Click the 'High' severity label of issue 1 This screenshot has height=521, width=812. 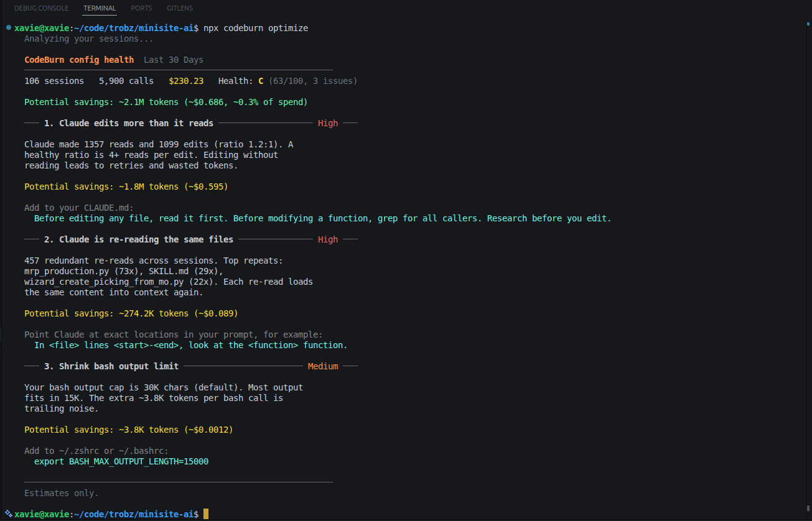pyautogui.click(x=328, y=123)
